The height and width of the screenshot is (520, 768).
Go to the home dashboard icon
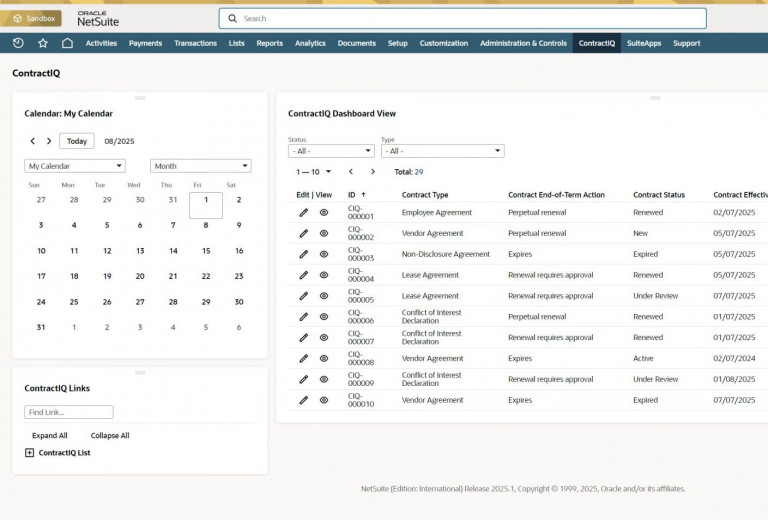click(67, 43)
